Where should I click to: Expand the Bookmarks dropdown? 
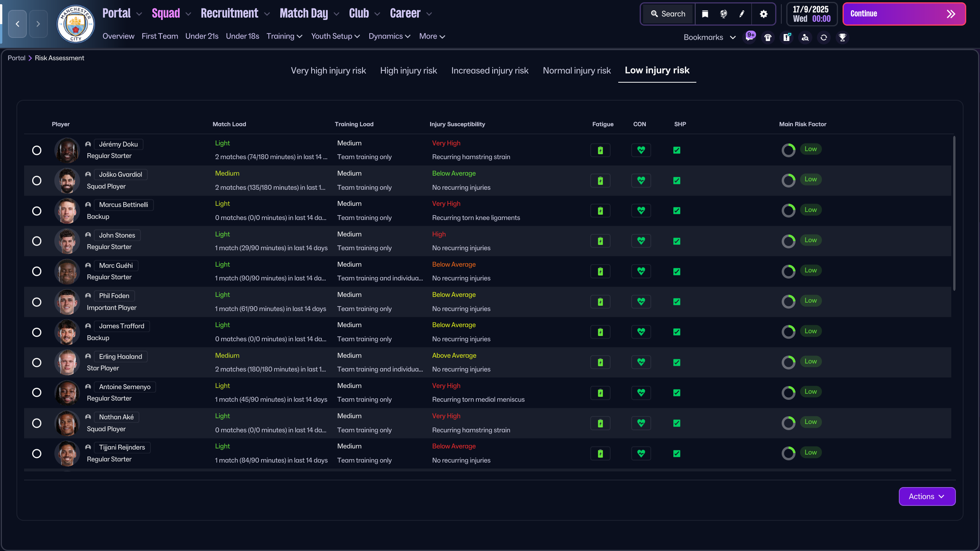pos(733,37)
